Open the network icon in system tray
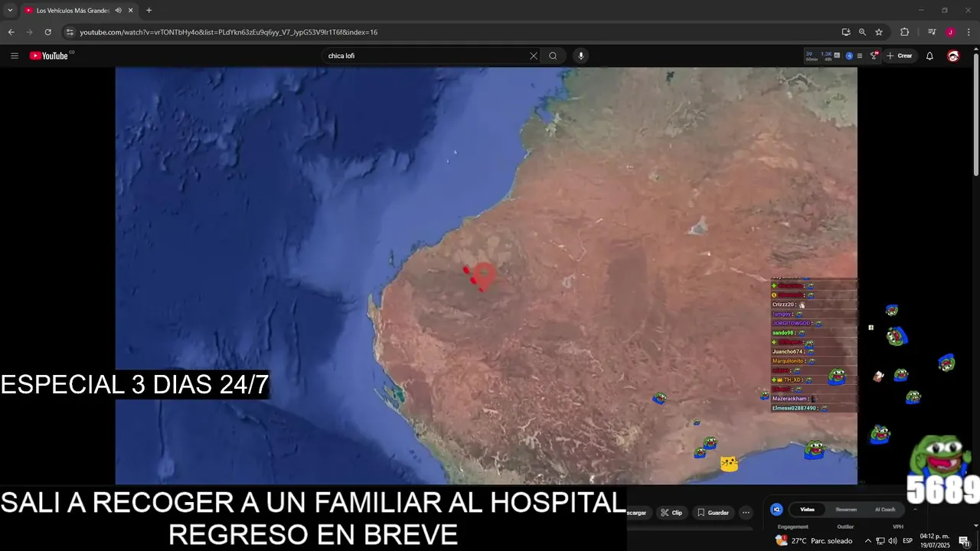 (880, 541)
